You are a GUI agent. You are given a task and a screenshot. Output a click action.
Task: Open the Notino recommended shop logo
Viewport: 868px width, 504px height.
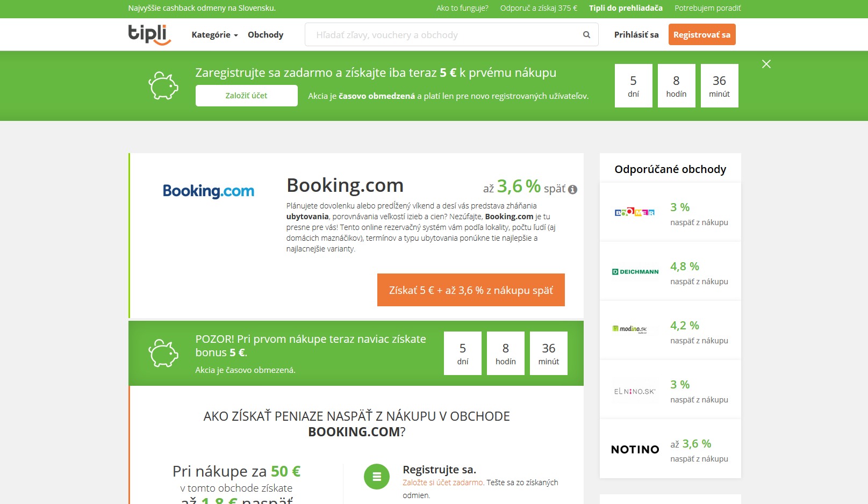(635, 450)
